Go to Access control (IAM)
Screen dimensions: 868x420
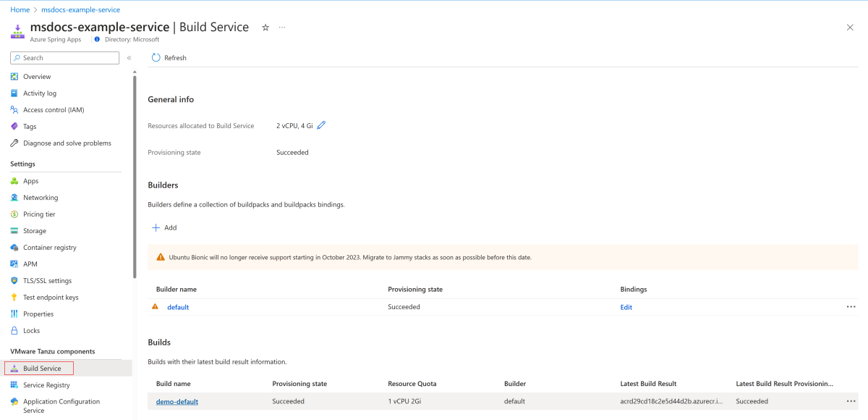click(54, 110)
